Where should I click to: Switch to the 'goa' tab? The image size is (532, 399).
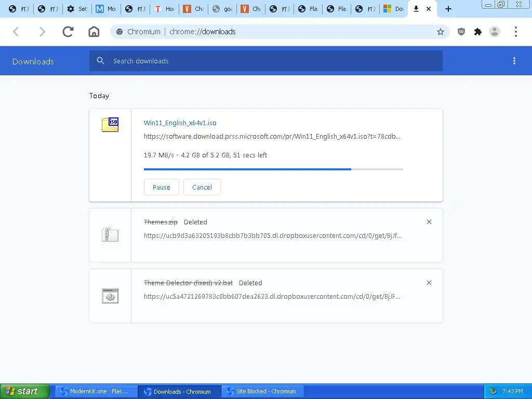click(x=222, y=9)
